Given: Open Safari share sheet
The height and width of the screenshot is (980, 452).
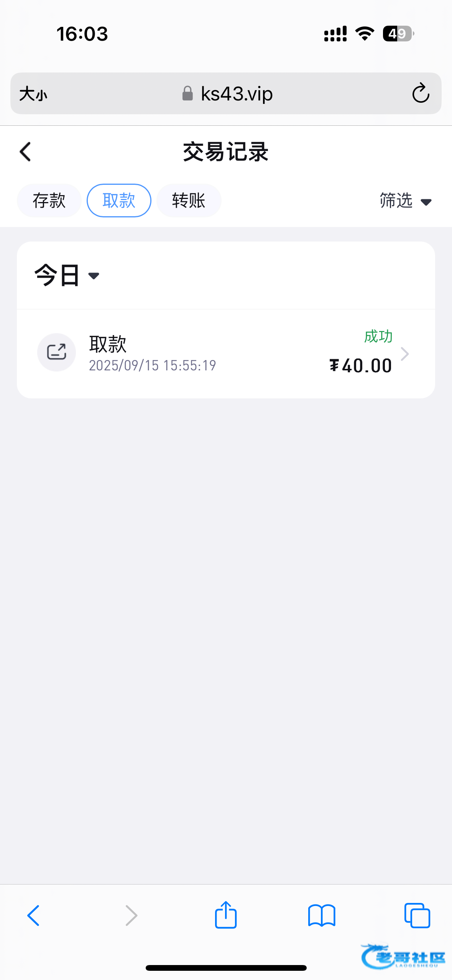Looking at the screenshot, I should click(226, 915).
